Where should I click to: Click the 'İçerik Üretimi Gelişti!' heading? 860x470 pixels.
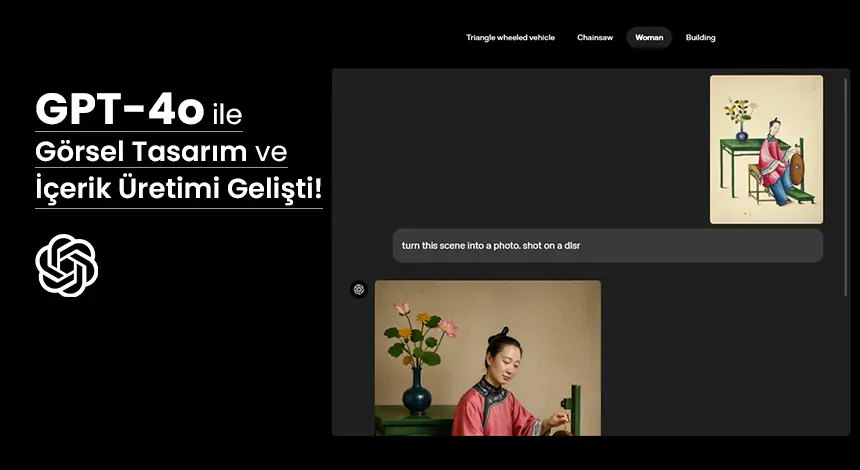point(178,189)
